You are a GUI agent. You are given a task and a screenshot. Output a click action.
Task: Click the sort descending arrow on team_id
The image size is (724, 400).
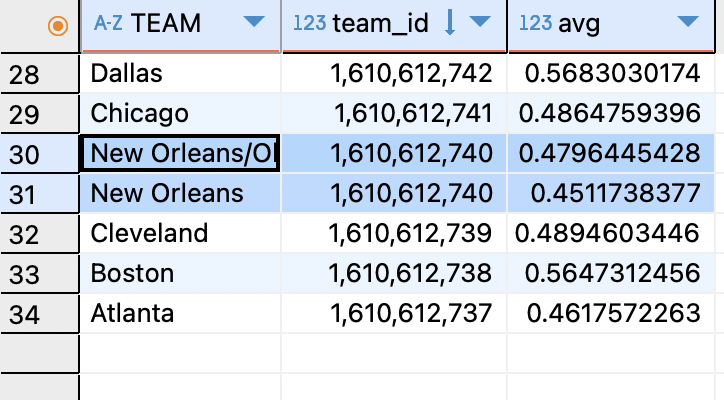[450, 23]
